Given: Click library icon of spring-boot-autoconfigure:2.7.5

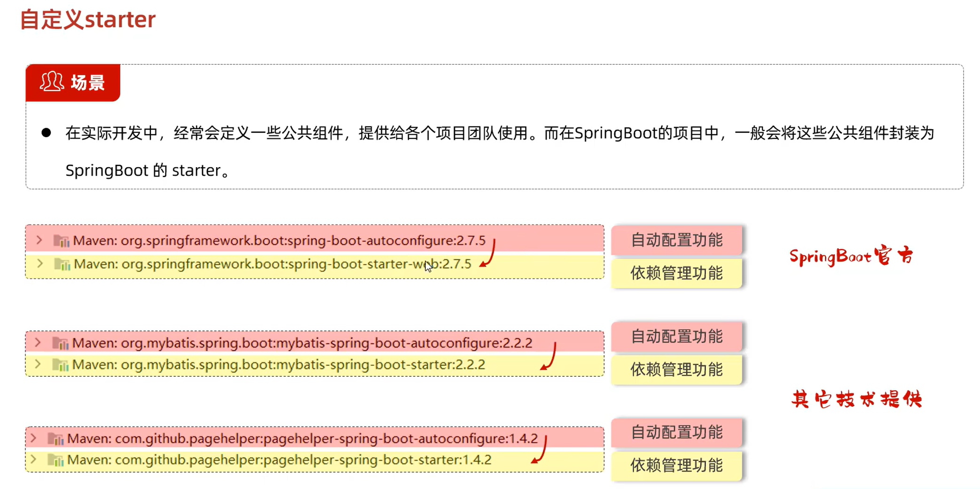Looking at the screenshot, I should click(x=61, y=241).
